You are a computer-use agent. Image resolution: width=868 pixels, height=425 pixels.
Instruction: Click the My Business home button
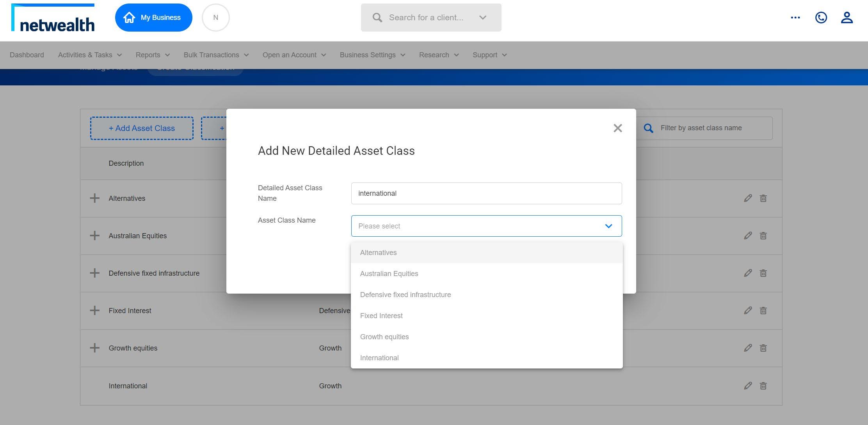point(153,18)
